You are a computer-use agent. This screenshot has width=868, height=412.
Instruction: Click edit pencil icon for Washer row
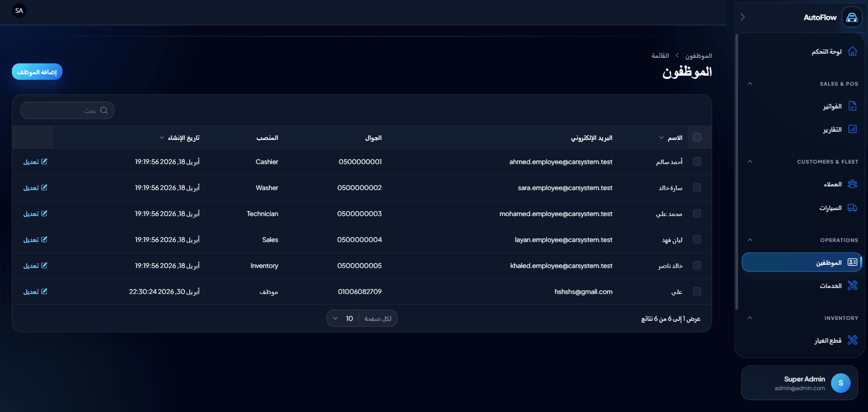pyautogui.click(x=44, y=187)
